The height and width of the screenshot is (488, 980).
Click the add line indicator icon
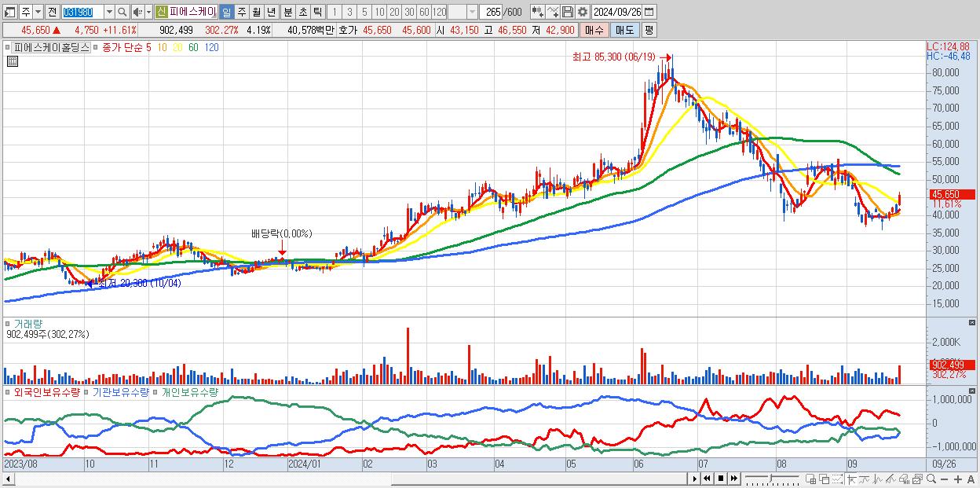pyautogui.click(x=553, y=12)
